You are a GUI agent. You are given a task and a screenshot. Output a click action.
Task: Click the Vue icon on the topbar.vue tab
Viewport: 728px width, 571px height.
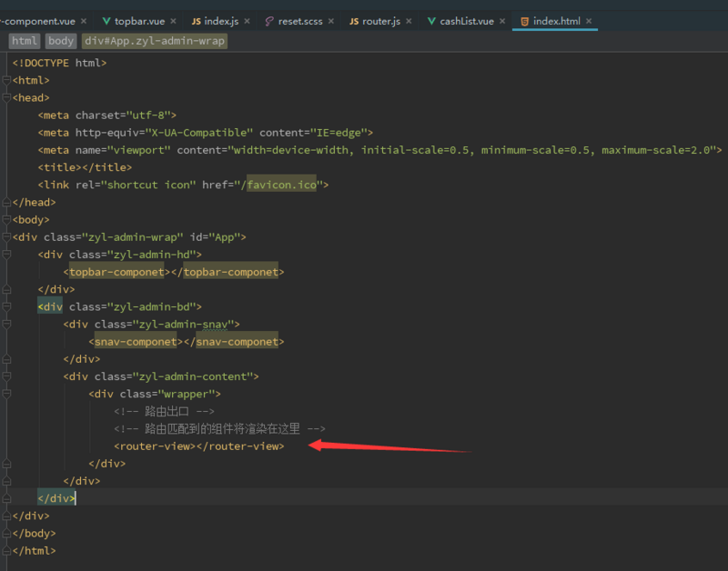[x=106, y=20]
